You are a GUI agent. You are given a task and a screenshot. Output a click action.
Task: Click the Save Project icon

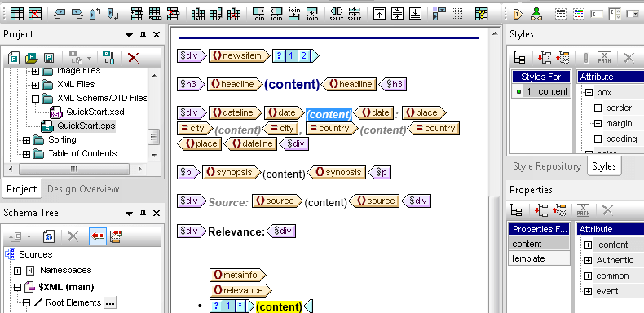point(49,58)
